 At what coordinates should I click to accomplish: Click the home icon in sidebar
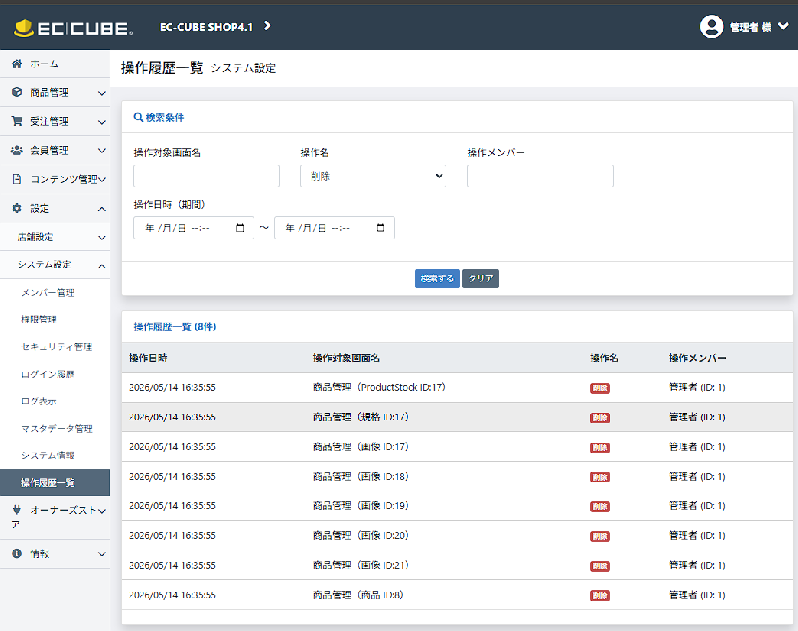point(17,64)
